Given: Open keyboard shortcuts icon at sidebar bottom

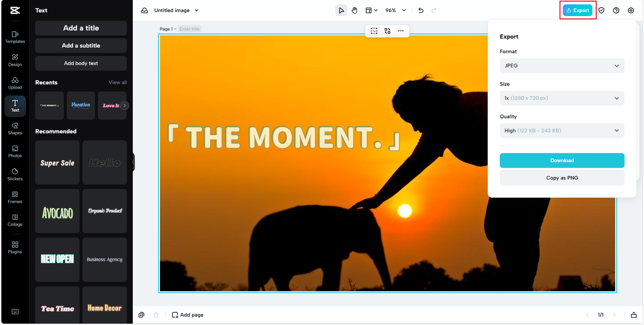Looking at the screenshot, I should (x=15, y=311).
